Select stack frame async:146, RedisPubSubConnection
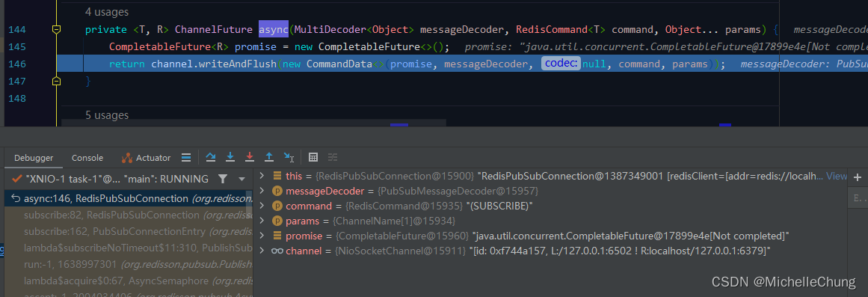868x297 pixels. pyautogui.click(x=129, y=198)
